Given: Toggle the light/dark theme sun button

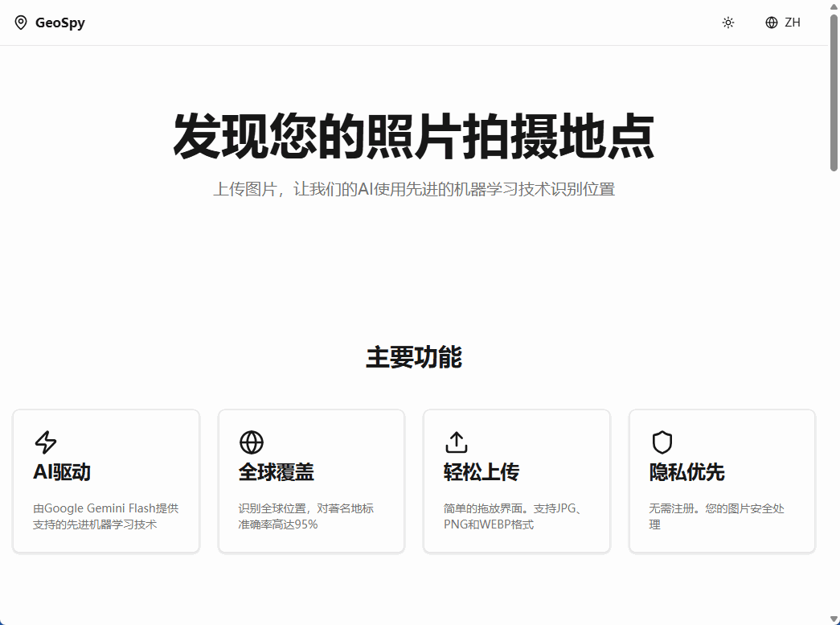Looking at the screenshot, I should point(728,23).
